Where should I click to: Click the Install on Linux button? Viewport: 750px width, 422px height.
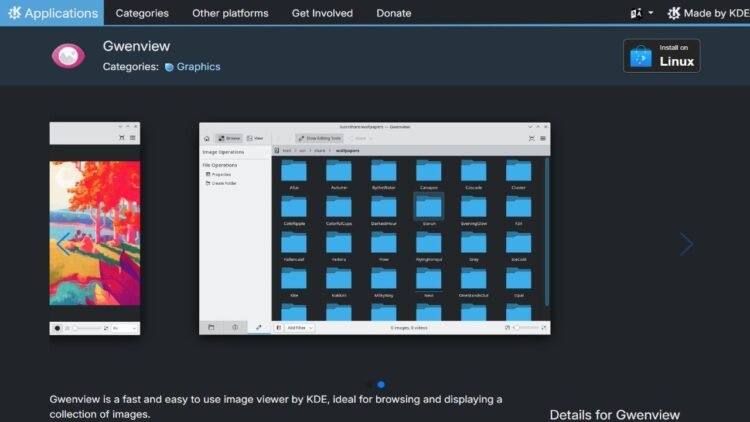tap(662, 56)
